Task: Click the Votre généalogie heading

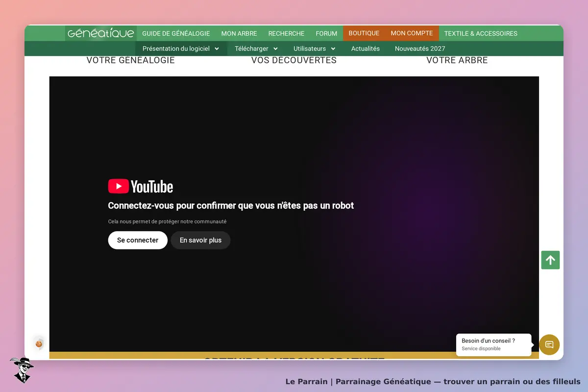Action: pyautogui.click(x=131, y=61)
